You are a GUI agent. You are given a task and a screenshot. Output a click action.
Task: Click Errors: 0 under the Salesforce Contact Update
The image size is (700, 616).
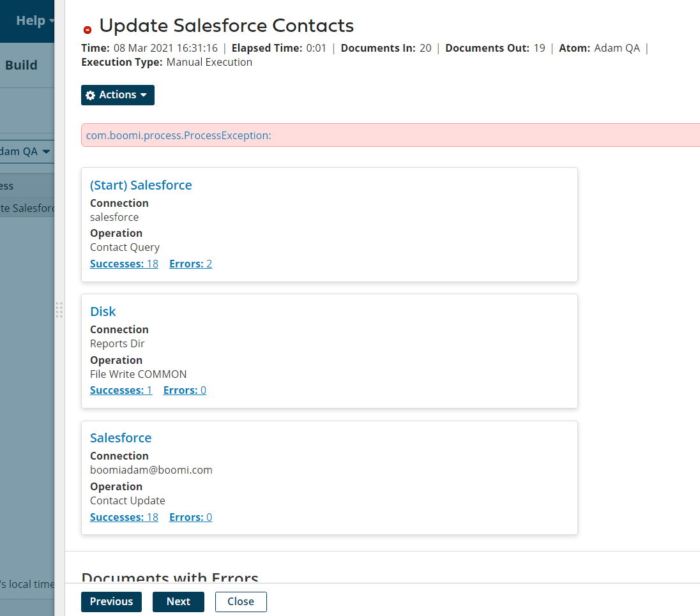190,516
